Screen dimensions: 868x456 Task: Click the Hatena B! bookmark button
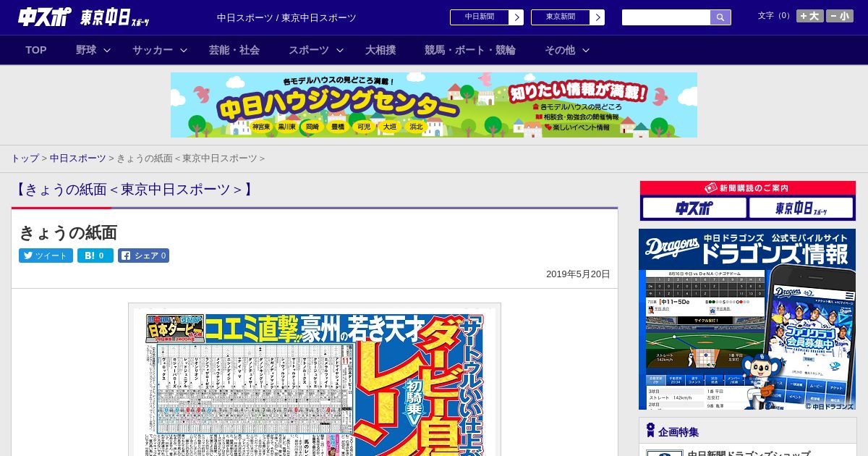click(95, 256)
